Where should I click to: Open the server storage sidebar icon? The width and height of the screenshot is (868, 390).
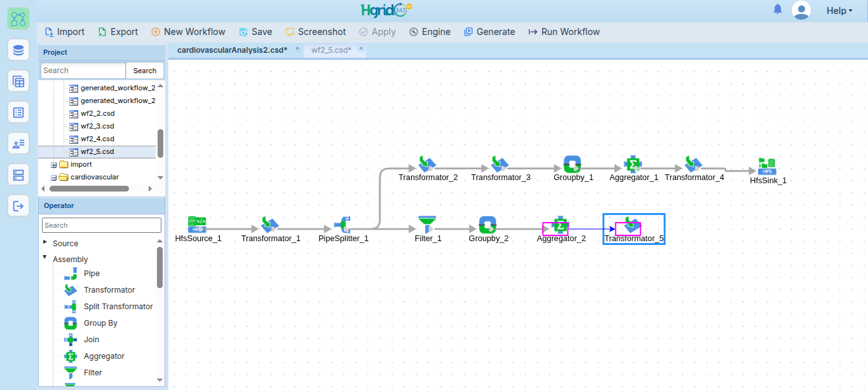[18, 174]
